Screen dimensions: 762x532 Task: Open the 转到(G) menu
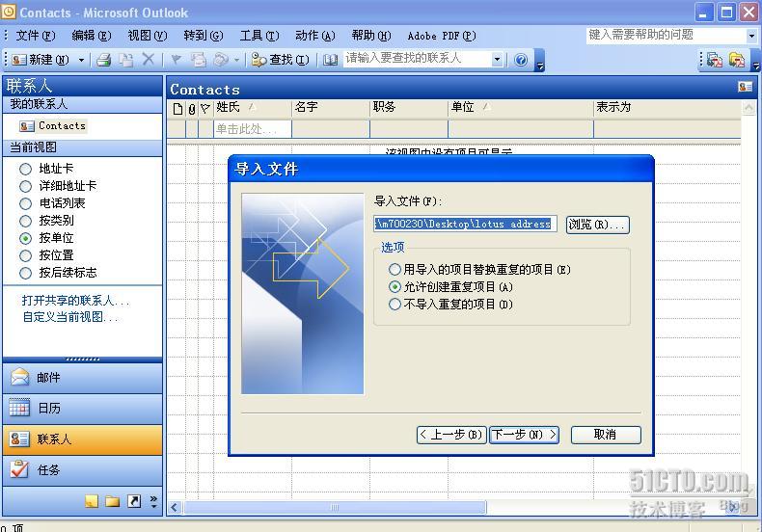(x=204, y=36)
